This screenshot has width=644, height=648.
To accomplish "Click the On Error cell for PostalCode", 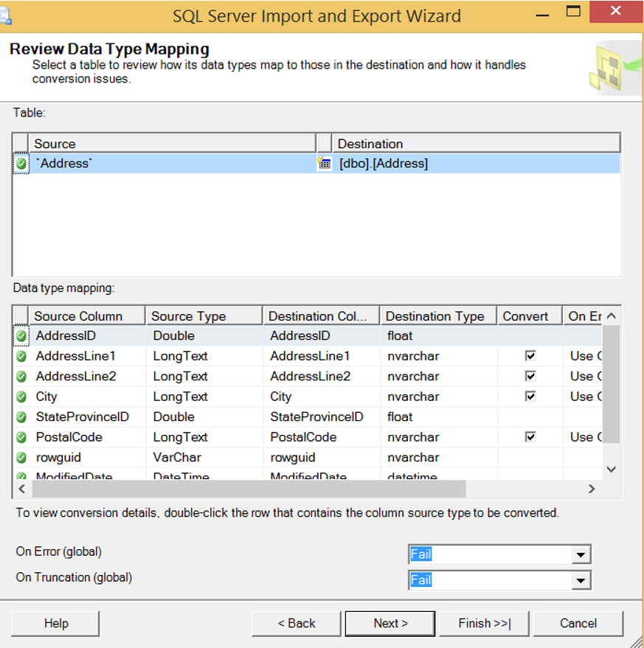I will [583, 437].
